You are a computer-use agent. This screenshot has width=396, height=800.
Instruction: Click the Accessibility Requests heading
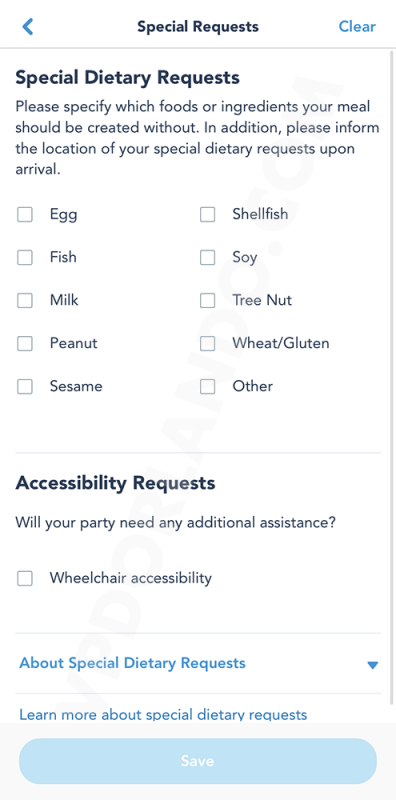click(x=115, y=483)
